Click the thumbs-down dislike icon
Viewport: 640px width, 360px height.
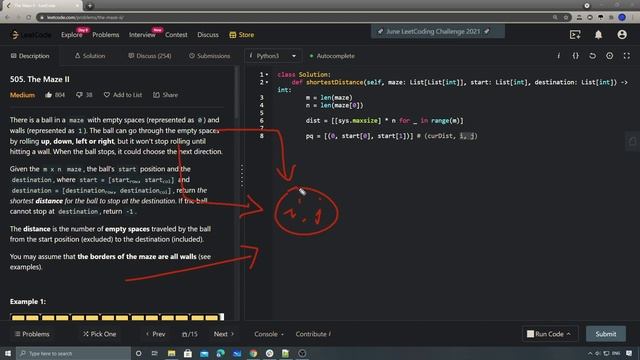point(79,95)
